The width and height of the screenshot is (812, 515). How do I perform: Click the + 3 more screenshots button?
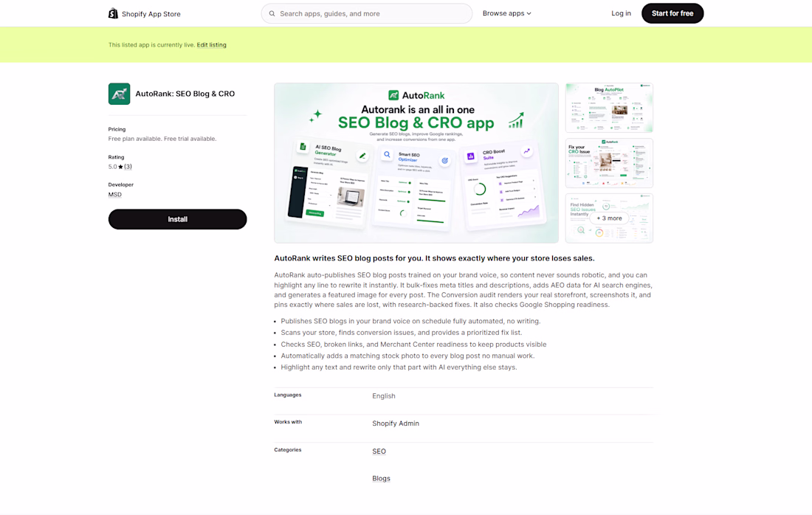[x=609, y=218]
